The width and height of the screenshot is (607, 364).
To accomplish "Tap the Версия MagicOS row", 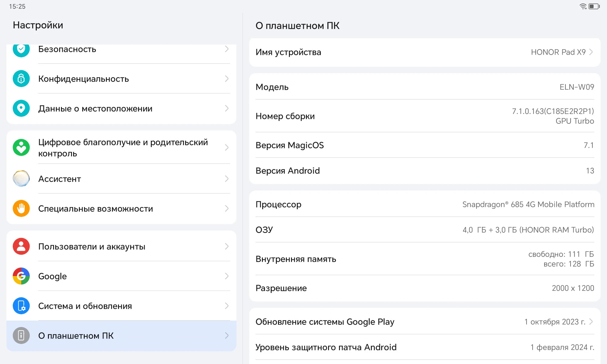I will 425,145.
